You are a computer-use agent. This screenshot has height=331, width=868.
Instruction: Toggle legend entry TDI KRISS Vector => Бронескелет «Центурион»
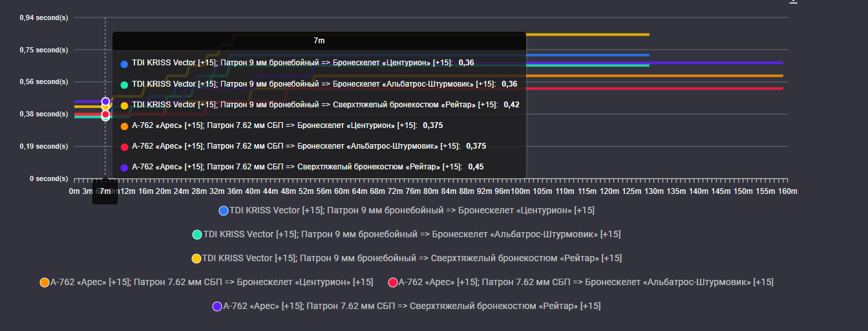pos(407,211)
